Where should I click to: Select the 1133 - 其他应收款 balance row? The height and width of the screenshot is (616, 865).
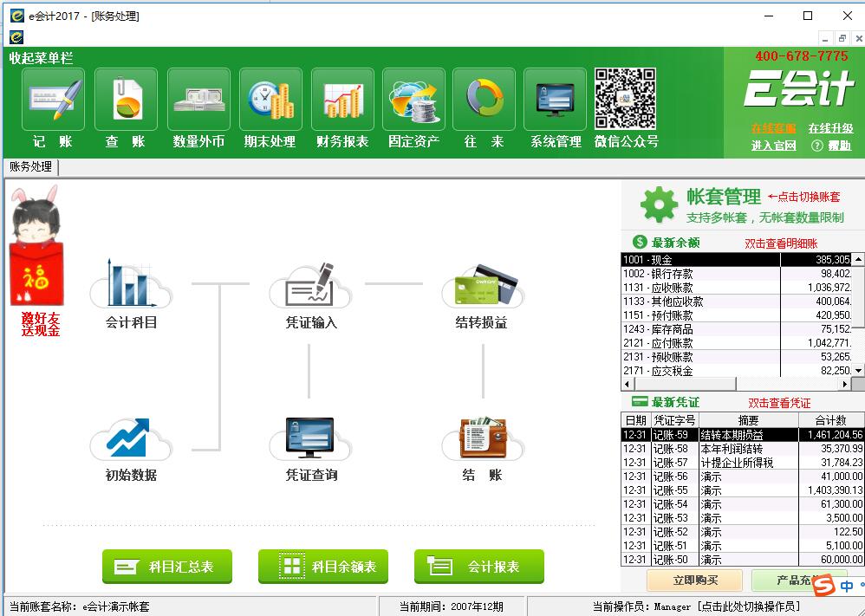[737, 302]
